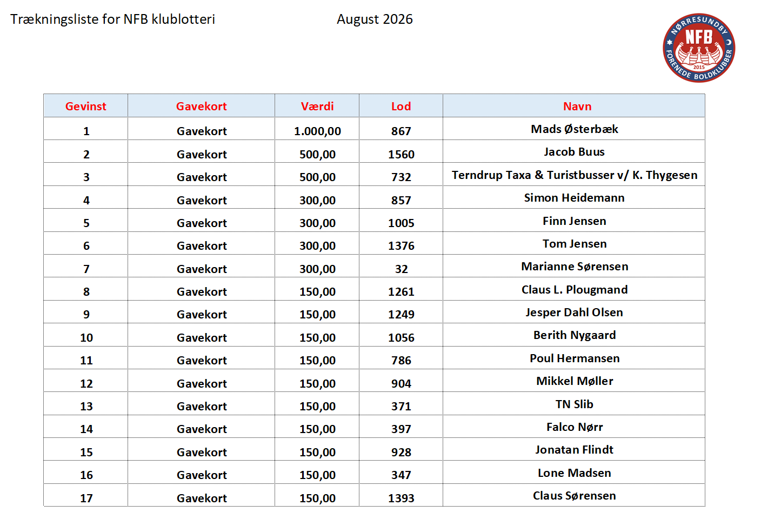Click the NFB club logo
The height and width of the screenshot is (532, 761).
tap(699, 48)
